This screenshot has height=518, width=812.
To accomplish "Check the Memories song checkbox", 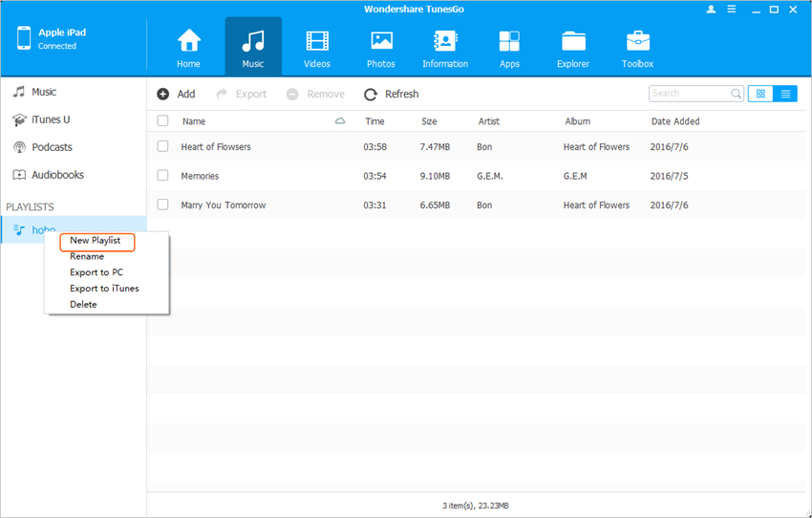I will click(162, 176).
